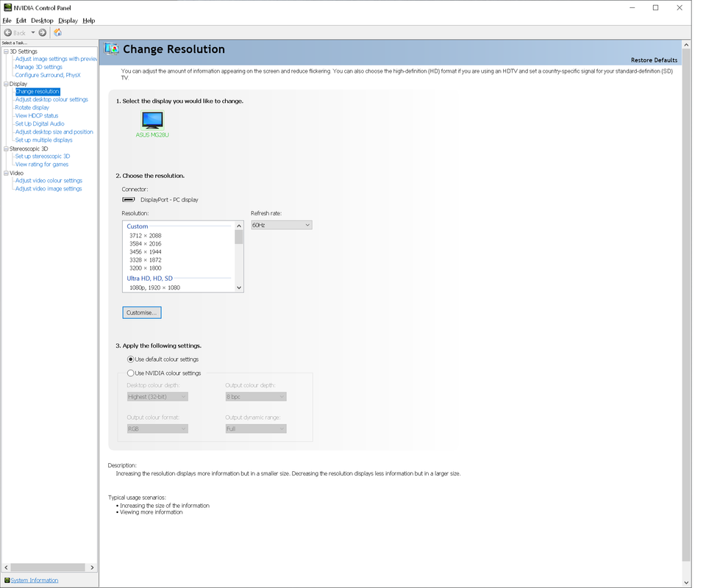Collapse the Display tree node
Screen dimensions: 706x588
7,84
